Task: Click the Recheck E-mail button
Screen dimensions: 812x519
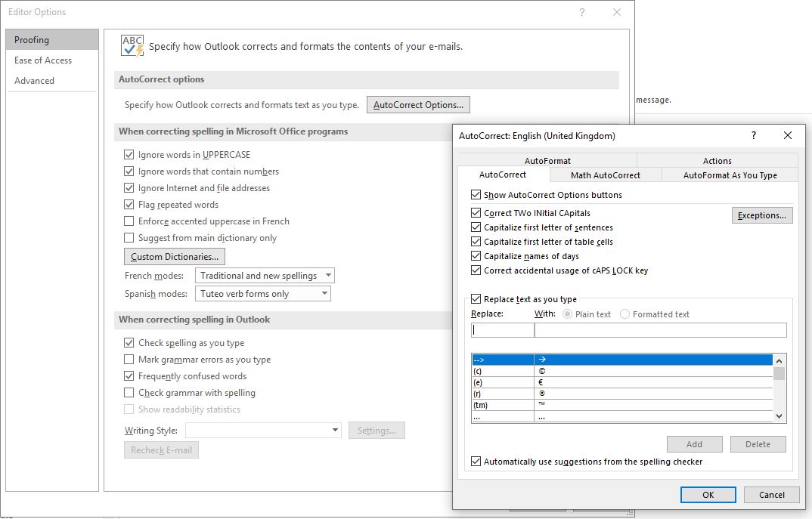Action: point(161,450)
